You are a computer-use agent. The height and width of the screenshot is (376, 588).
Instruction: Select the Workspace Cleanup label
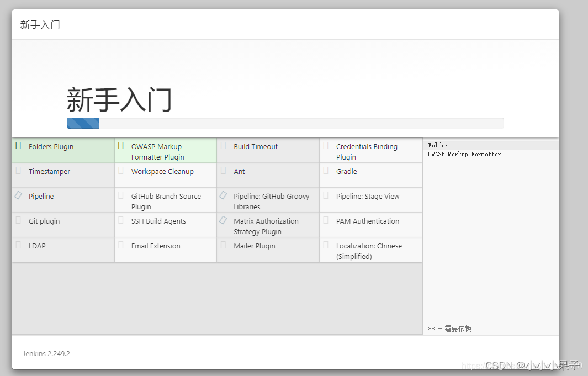[162, 171]
